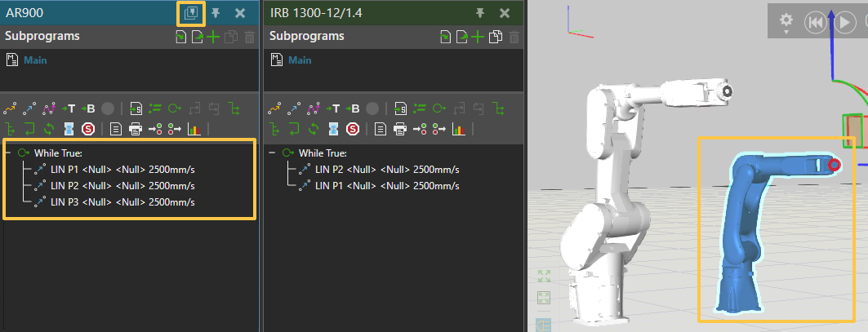
Task: Rewind simulation to start
Action: click(815, 22)
